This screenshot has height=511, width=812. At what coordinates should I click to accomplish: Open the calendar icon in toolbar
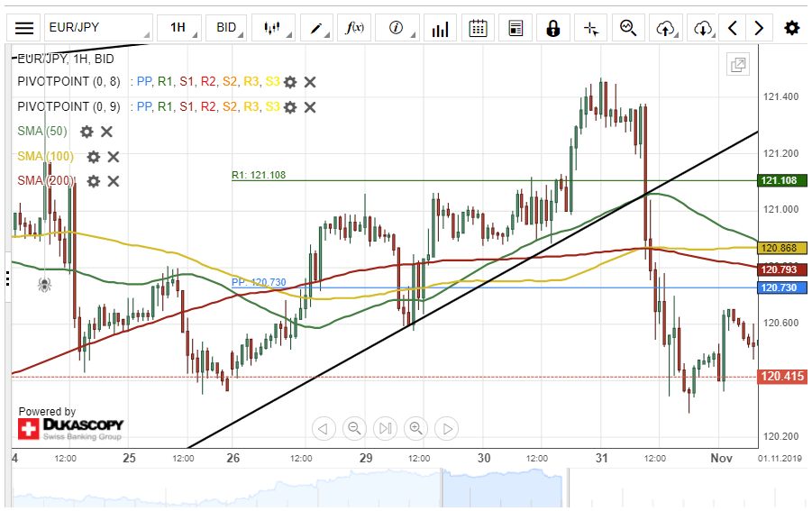(479, 28)
